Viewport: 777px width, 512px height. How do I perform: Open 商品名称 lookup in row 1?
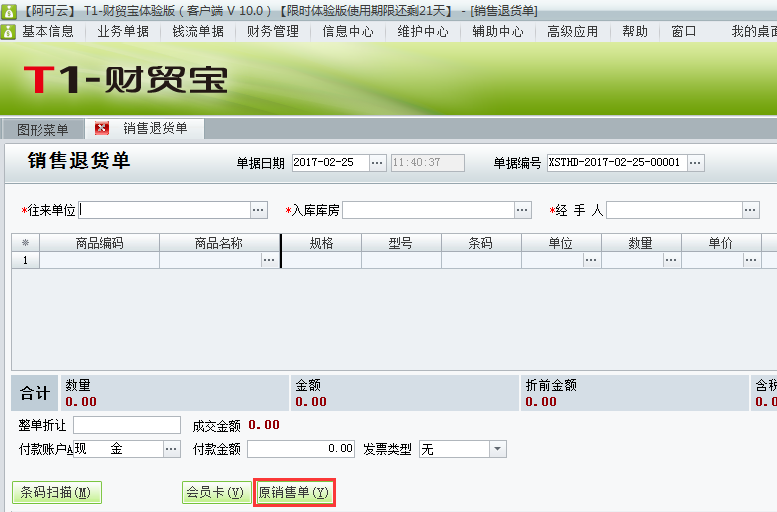tap(269, 260)
